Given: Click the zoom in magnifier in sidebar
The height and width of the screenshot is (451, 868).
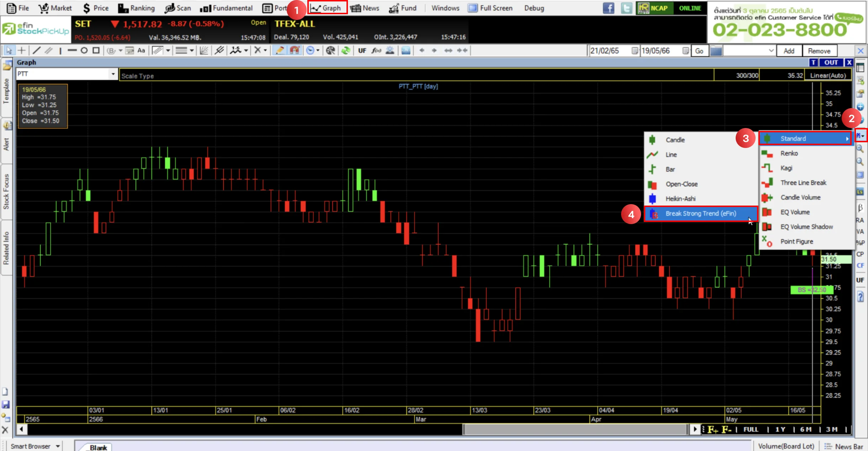Looking at the screenshot, I should click(x=860, y=148).
